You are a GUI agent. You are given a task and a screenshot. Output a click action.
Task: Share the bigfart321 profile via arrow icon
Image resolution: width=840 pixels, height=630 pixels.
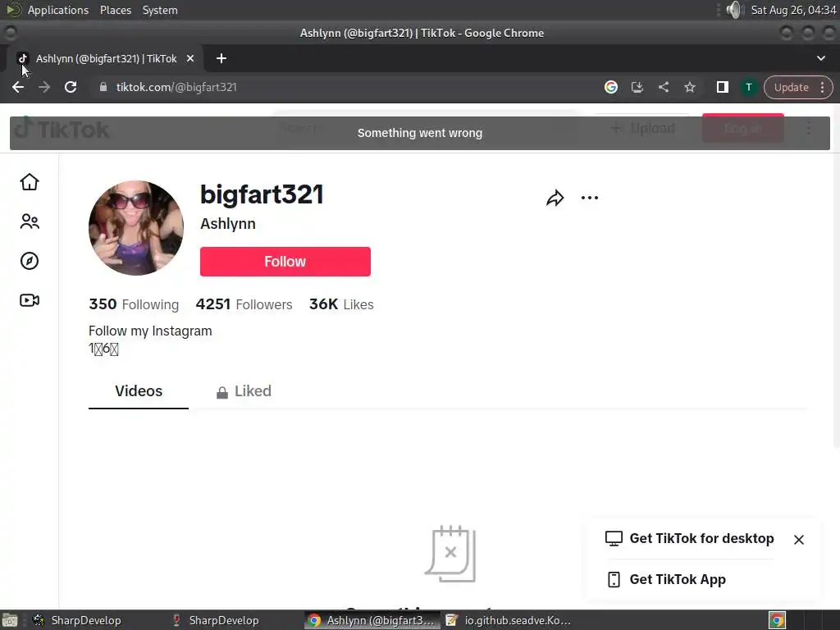click(555, 199)
